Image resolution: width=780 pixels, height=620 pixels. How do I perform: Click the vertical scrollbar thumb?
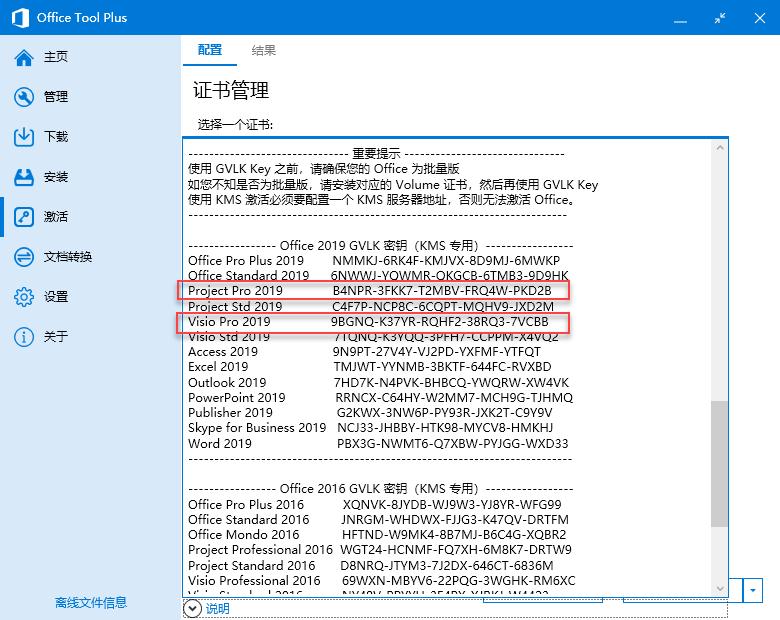click(x=719, y=464)
